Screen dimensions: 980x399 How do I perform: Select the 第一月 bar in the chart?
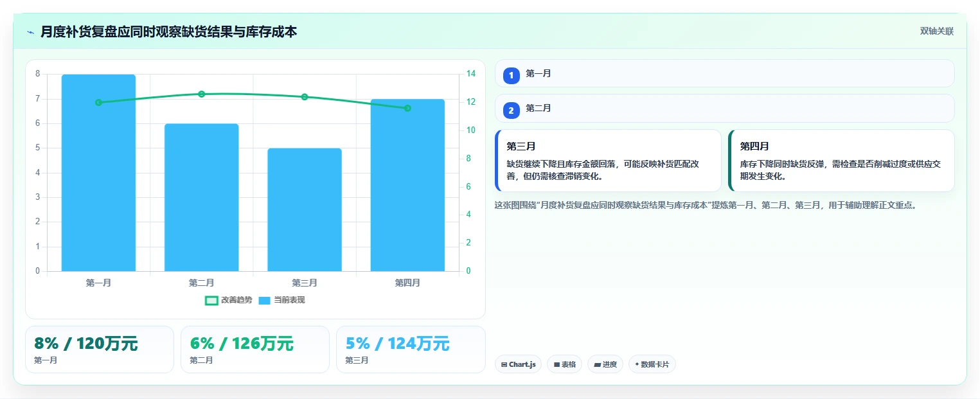[x=98, y=173]
